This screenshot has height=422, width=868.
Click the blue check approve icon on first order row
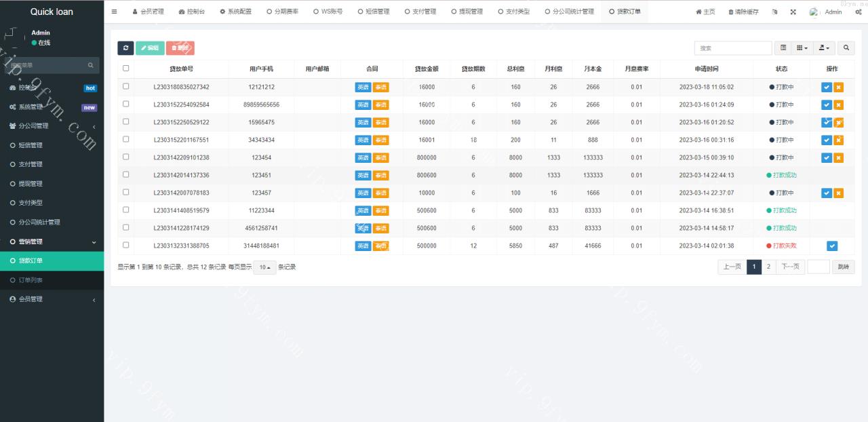[x=826, y=87]
